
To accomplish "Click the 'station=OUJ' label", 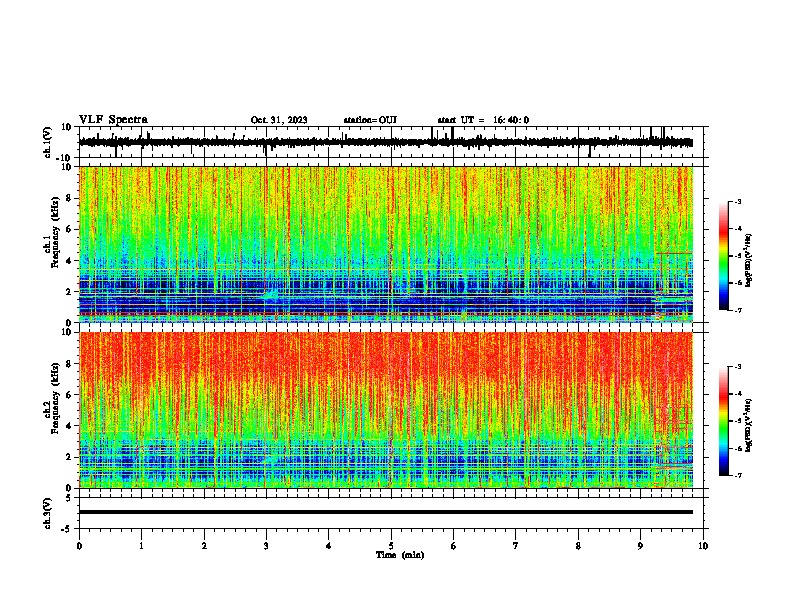I will click(x=370, y=120).
